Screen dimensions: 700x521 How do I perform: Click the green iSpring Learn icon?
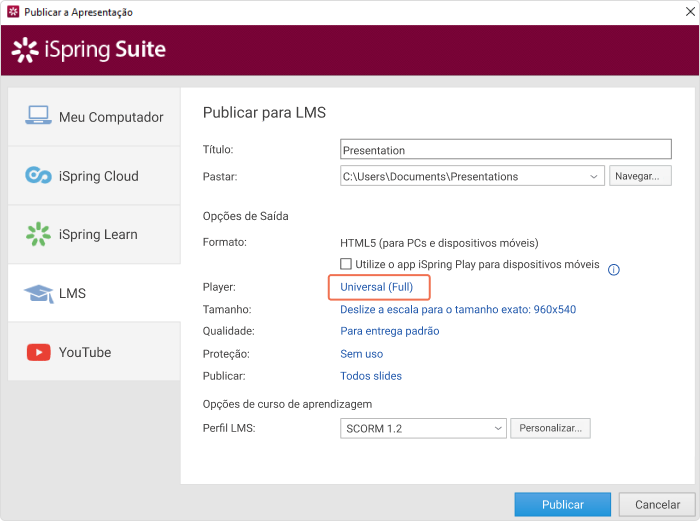tap(38, 234)
